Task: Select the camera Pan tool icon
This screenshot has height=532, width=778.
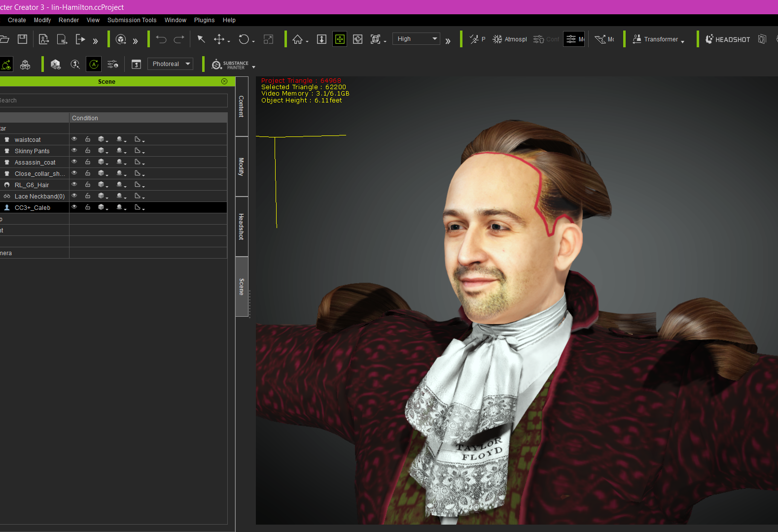Action: pos(340,39)
